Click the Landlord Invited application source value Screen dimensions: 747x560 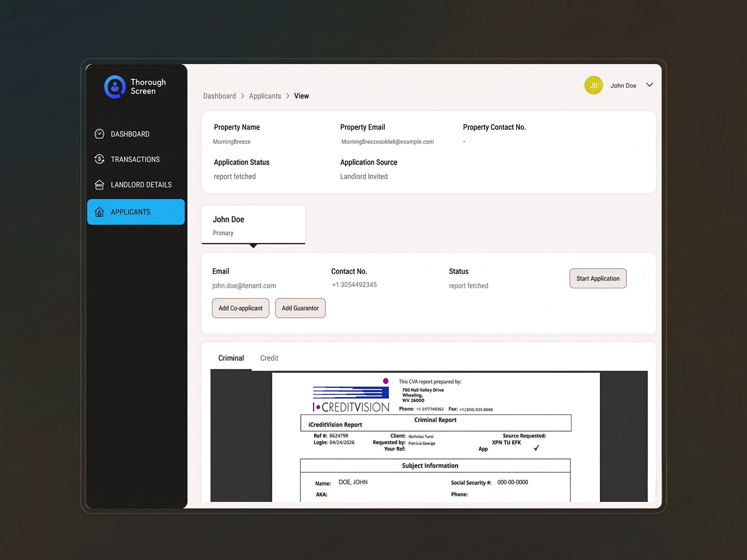click(x=364, y=176)
